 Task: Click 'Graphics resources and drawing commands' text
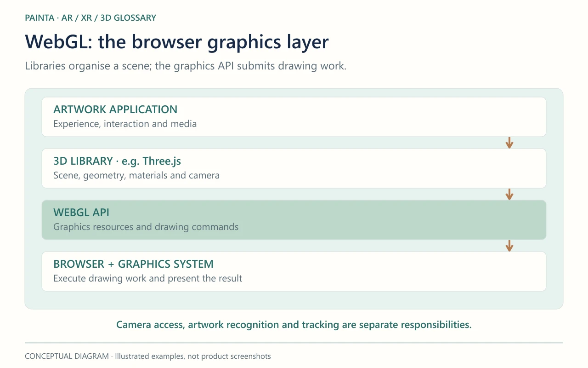[146, 227]
